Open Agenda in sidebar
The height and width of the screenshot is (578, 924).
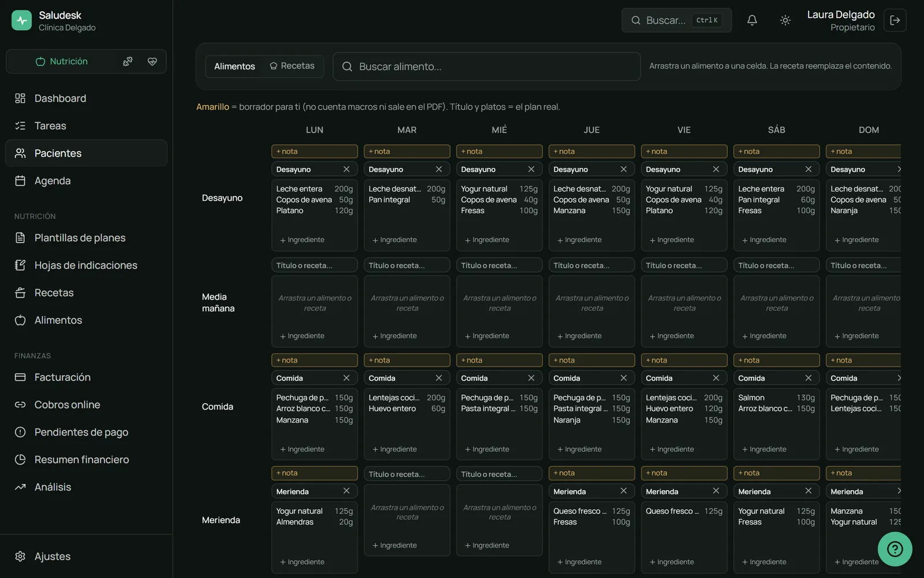[86, 181]
